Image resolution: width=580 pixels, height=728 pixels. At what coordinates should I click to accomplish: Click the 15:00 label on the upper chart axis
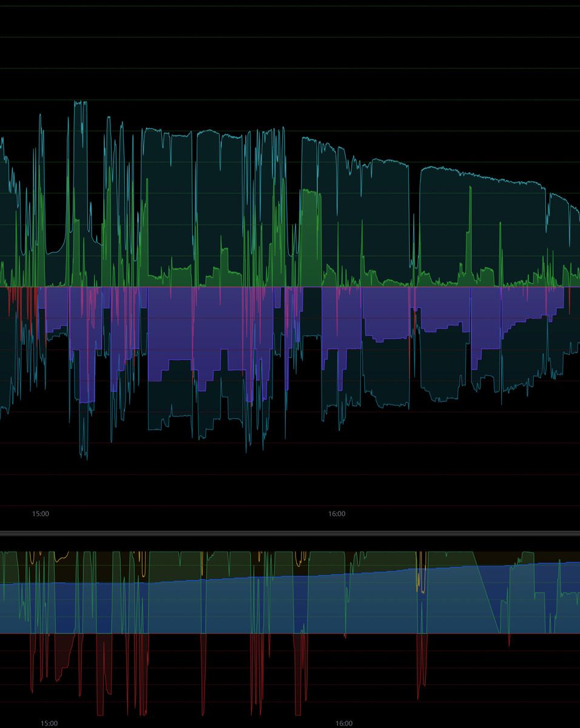40,513
